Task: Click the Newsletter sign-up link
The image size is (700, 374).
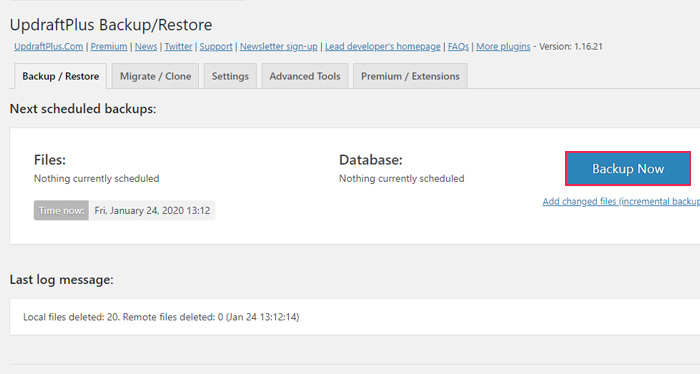Action: tap(279, 46)
